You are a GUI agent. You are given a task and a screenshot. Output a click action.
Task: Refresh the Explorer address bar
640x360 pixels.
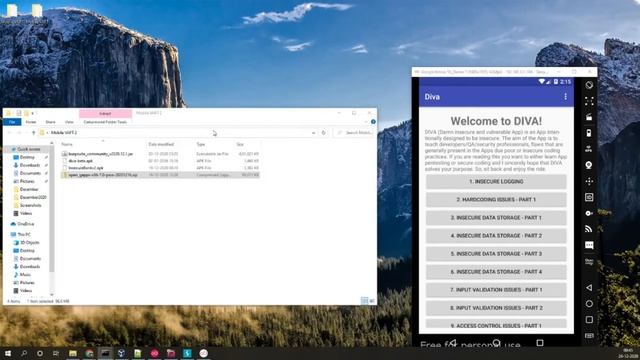point(324,133)
